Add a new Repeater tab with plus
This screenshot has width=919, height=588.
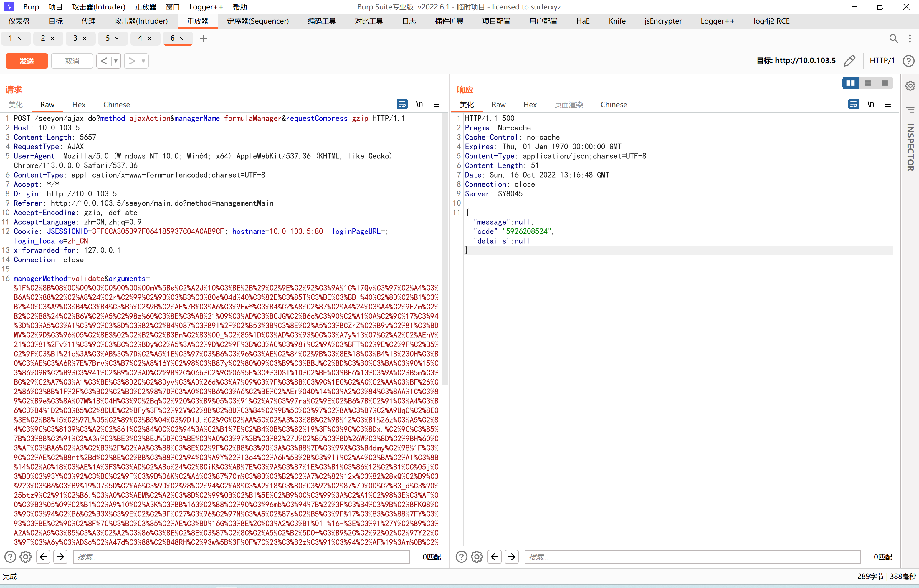pos(203,39)
